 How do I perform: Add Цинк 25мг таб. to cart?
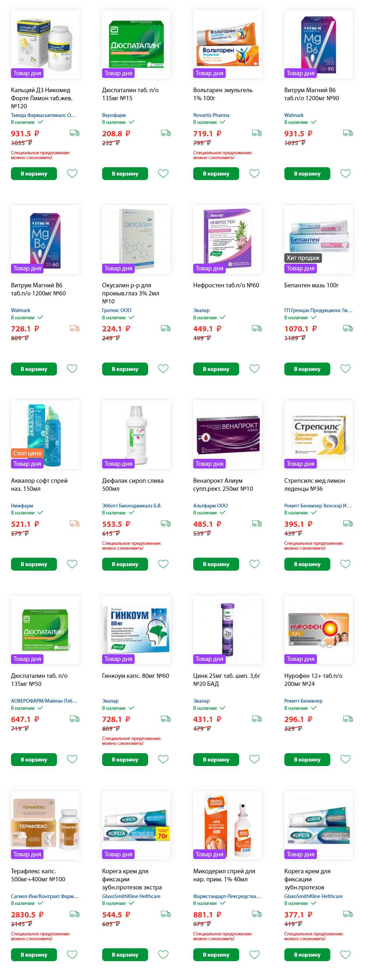(216, 759)
